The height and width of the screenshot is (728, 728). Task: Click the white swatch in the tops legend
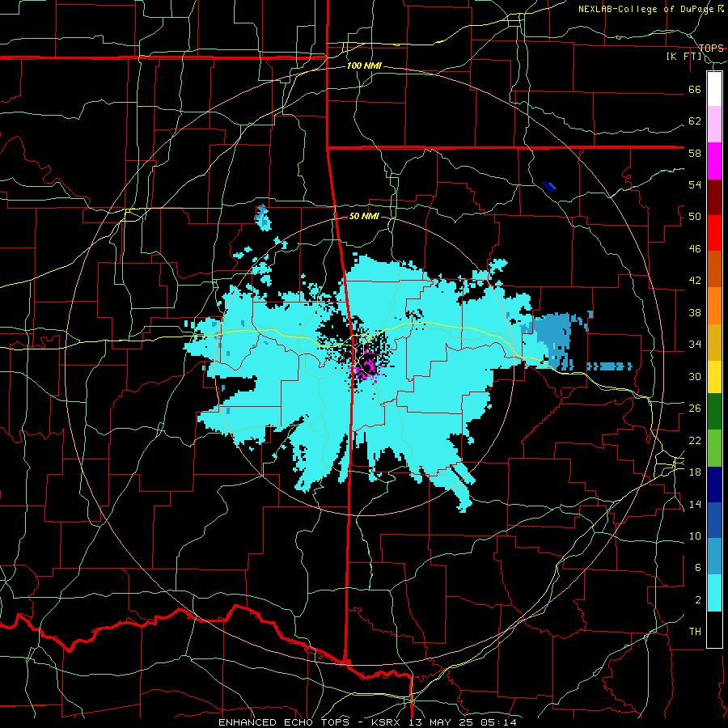714,89
